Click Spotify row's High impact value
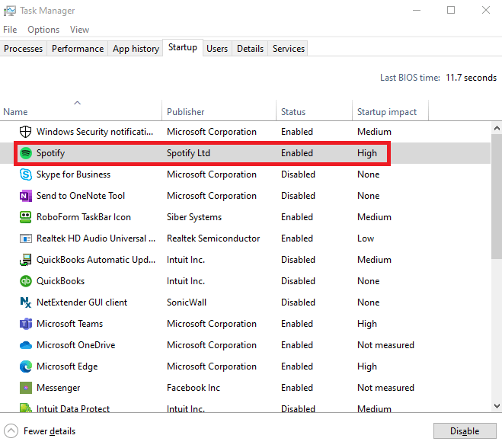The image size is (502, 448). 367,153
